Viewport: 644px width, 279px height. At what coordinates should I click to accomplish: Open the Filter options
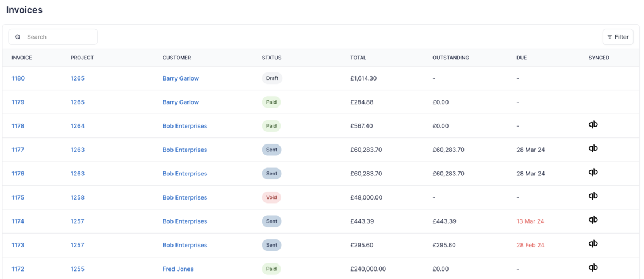[618, 37]
